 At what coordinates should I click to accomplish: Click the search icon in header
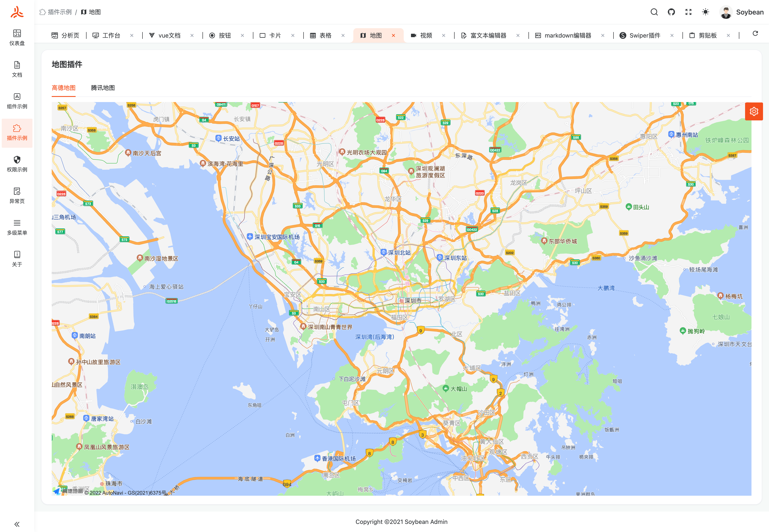pyautogui.click(x=654, y=12)
